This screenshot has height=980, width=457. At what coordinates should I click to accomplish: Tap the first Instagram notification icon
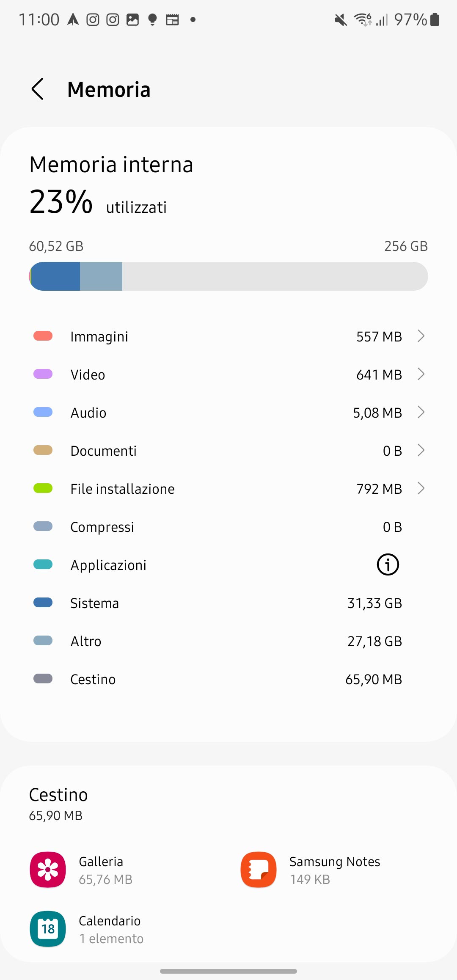93,19
